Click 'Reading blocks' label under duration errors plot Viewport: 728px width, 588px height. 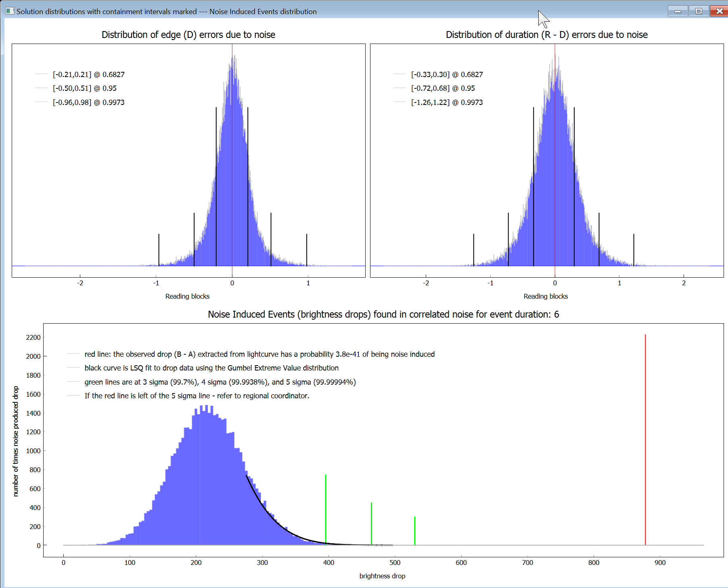tap(546, 296)
